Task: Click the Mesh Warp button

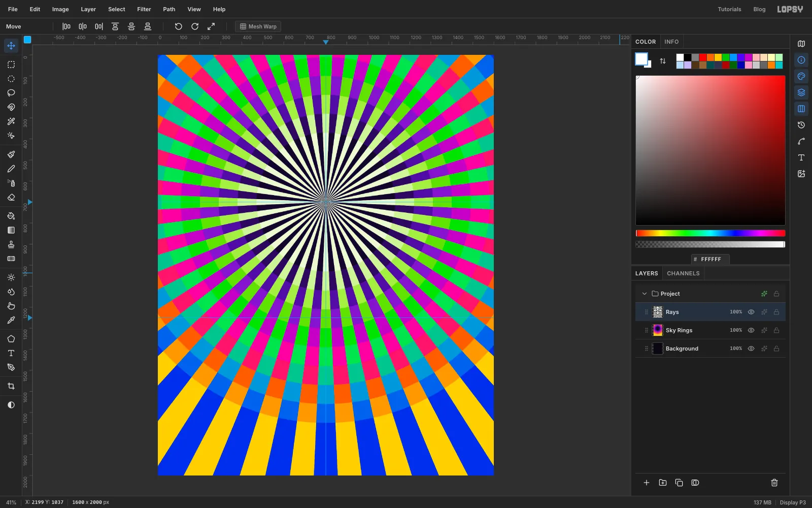Action: pos(258,26)
